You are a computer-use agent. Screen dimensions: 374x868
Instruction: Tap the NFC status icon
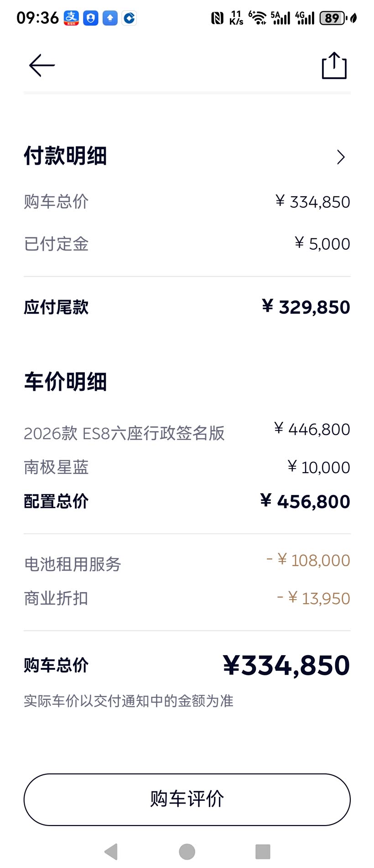[x=217, y=18]
